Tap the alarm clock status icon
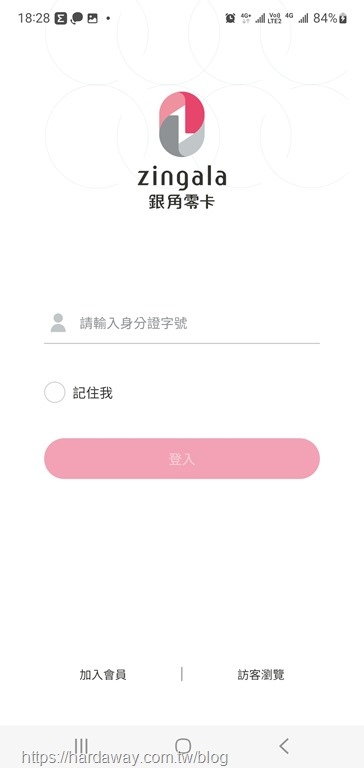 pos(230,18)
